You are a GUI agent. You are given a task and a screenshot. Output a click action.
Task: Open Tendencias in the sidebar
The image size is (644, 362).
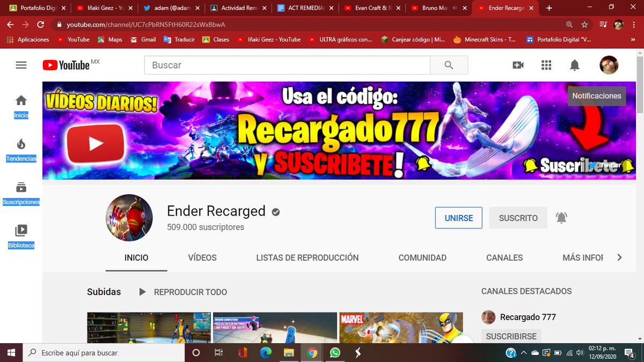click(x=21, y=150)
